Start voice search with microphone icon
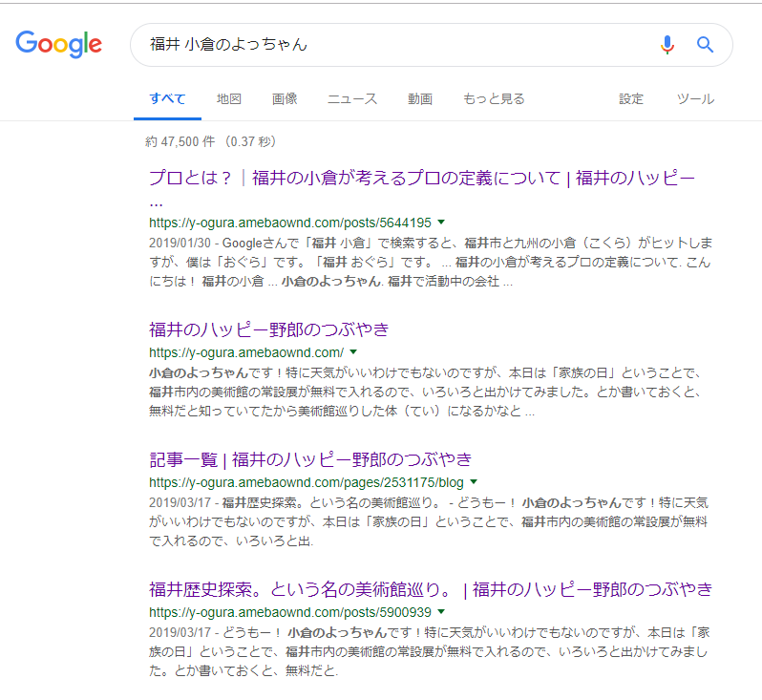This screenshot has height=700, width=762. point(667,45)
